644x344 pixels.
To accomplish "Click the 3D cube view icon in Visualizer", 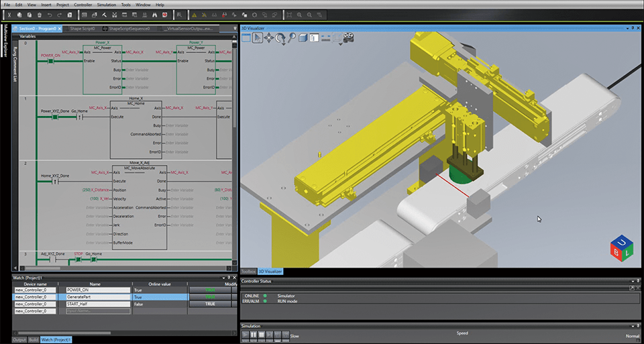I will point(303,38).
